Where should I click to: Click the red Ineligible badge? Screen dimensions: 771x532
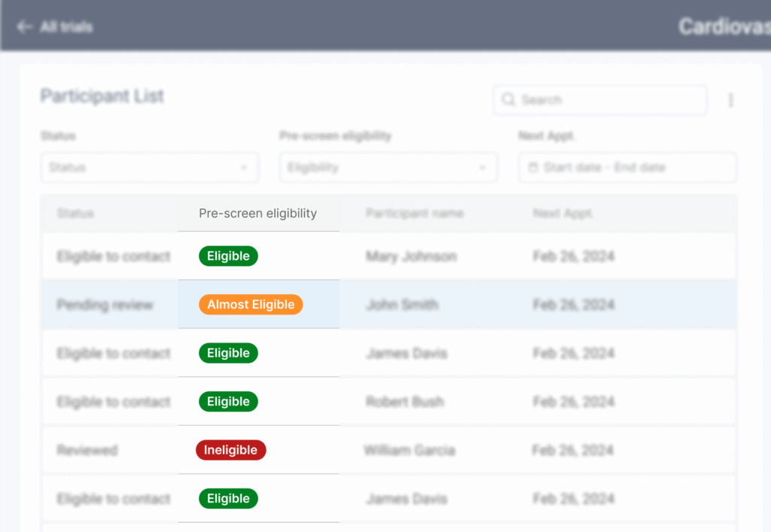pos(230,450)
